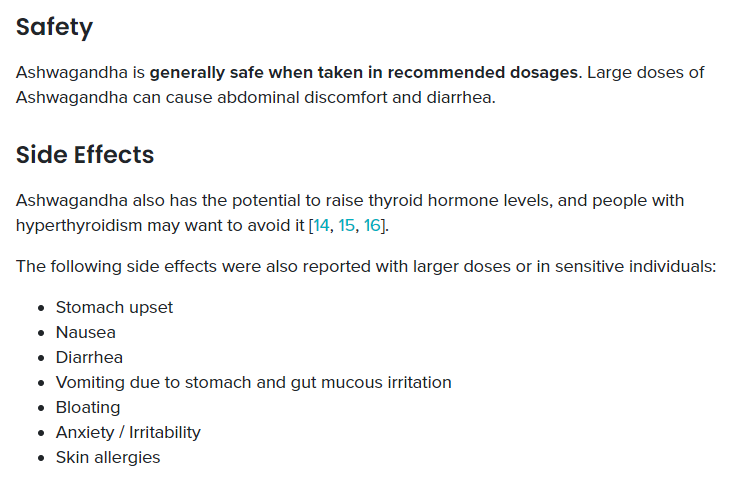The image size is (745, 491).
Task: Click the bullet beside Stomach upset
Action: 41,308
